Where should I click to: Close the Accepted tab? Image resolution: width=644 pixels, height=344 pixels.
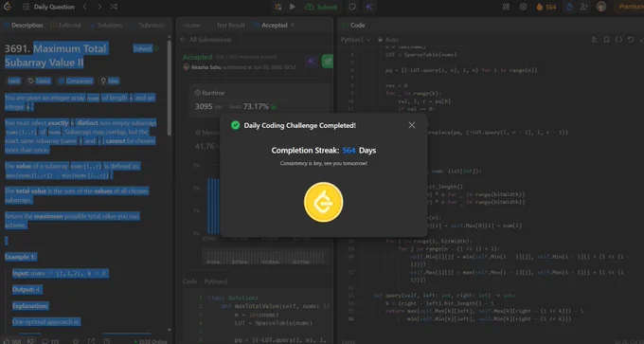[x=293, y=25]
